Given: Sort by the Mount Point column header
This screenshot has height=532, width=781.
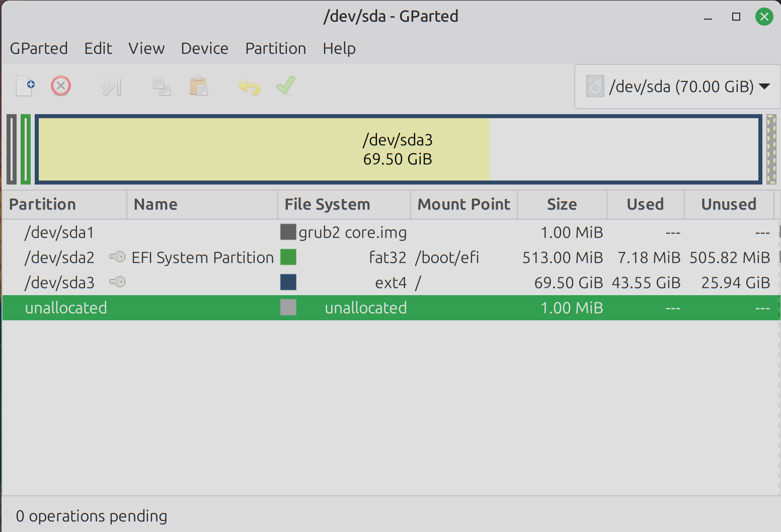Looking at the screenshot, I should [464, 205].
